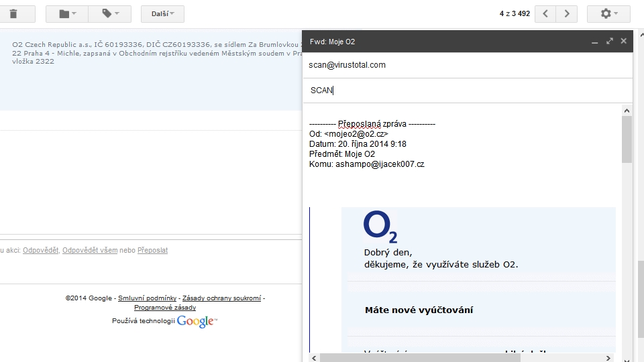
Task: Click the trash delete icon
Action: (13, 13)
